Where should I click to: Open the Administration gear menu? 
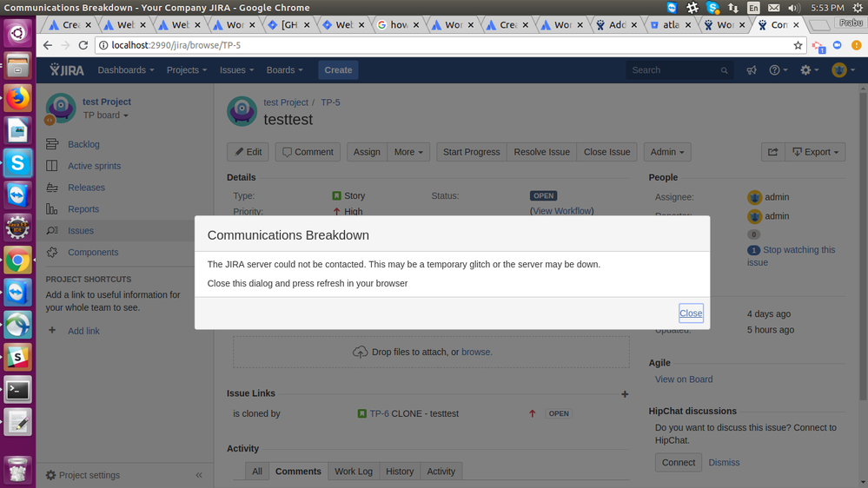point(809,70)
